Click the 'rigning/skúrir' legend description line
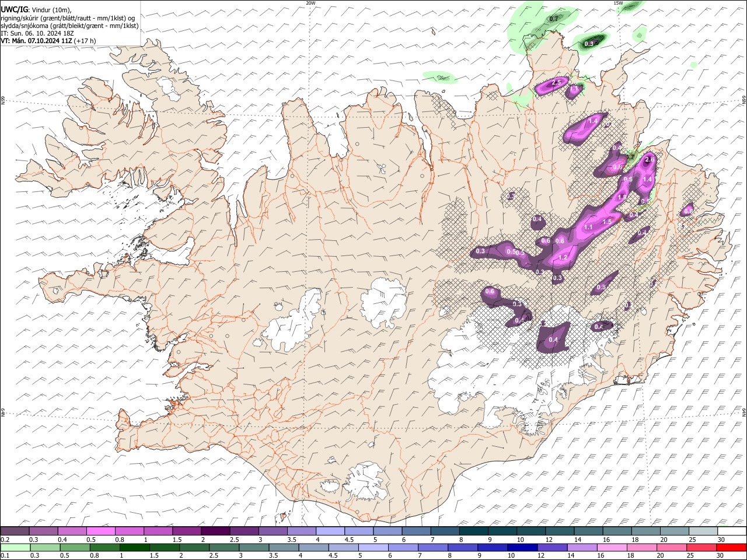The height and width of the screenshot is (560, 747). pos(68,17)
